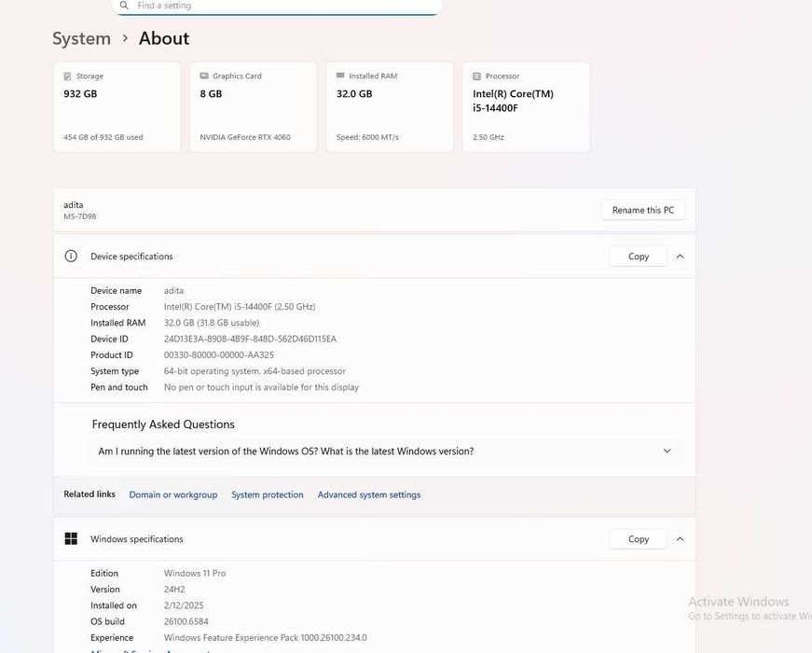
Task: Focus the Find a setting search box
Action: [280, 6]
